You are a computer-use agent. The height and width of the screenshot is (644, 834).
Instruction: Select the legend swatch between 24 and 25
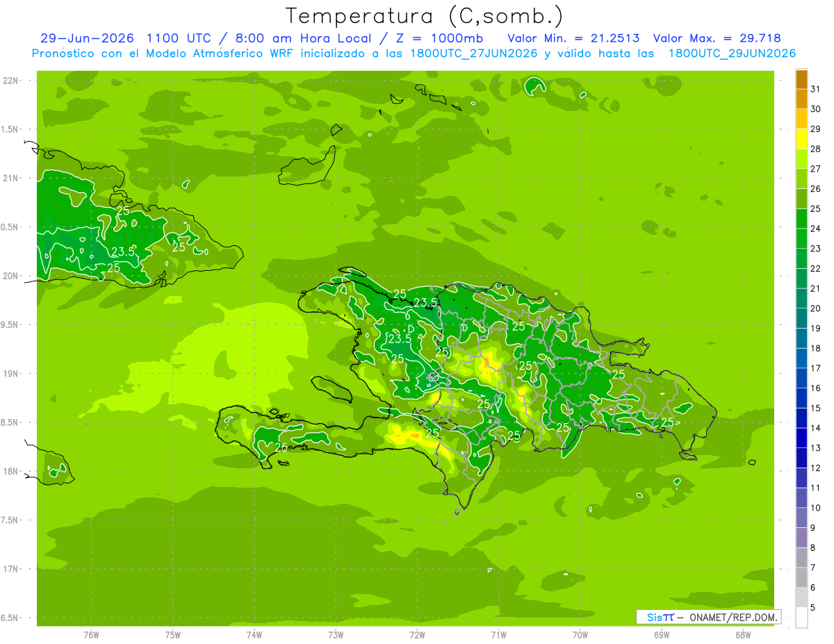[x=801, y=219]
